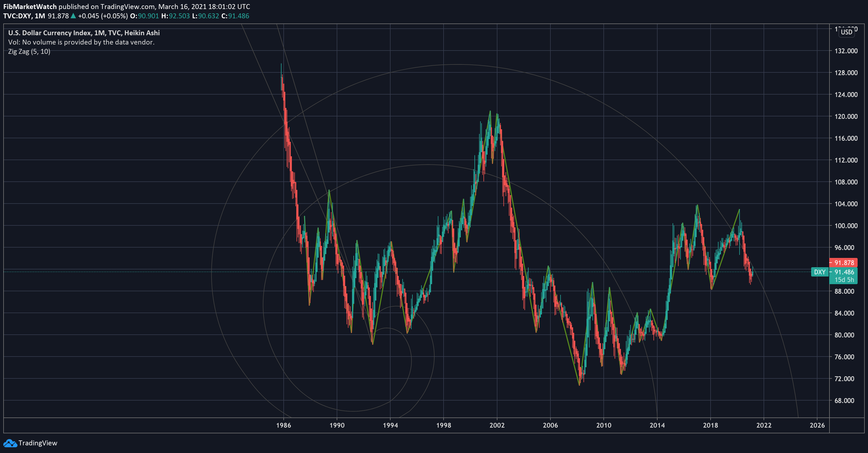Click the DXY price label tag

point(819,272)
